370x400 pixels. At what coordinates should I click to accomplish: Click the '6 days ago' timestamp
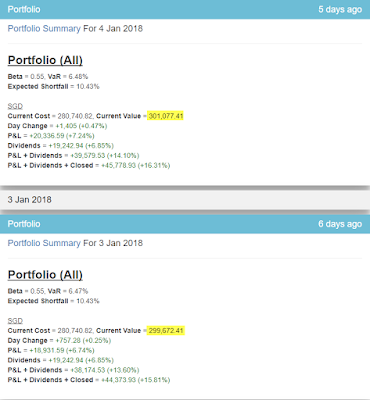(340, 224)
